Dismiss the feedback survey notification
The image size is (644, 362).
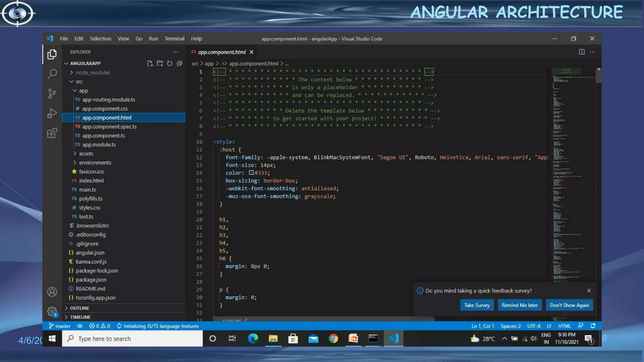[x=589, y=291]
